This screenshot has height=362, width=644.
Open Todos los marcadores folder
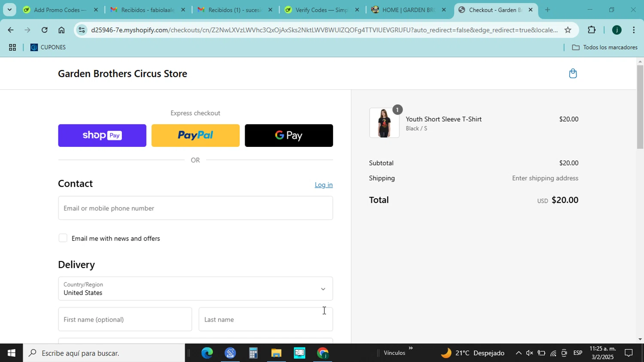[x=605, y=47]
